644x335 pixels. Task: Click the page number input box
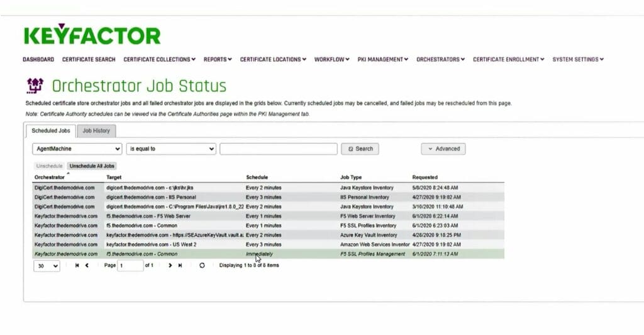[131, 266]
